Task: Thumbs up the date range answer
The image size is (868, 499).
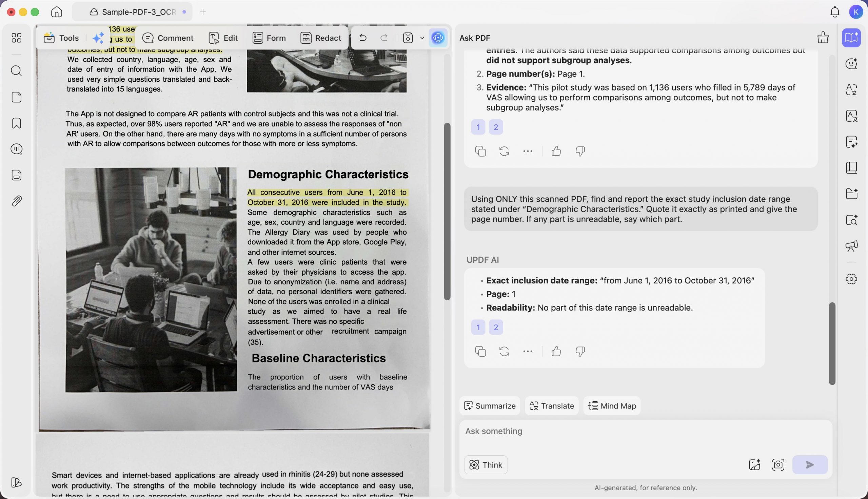Action: coord(556,351)
